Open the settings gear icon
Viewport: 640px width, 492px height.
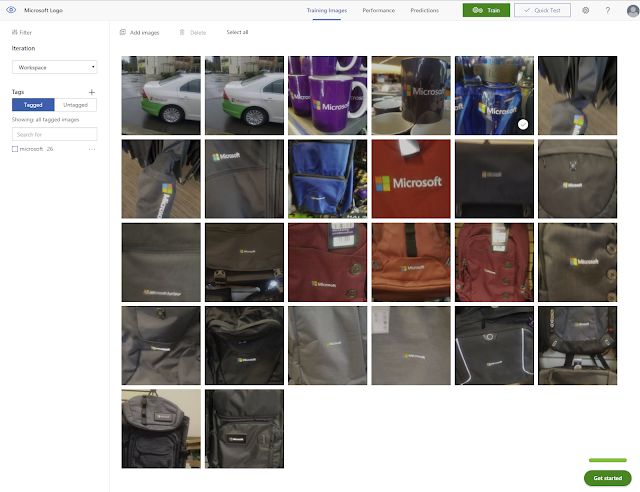[585, 10]
